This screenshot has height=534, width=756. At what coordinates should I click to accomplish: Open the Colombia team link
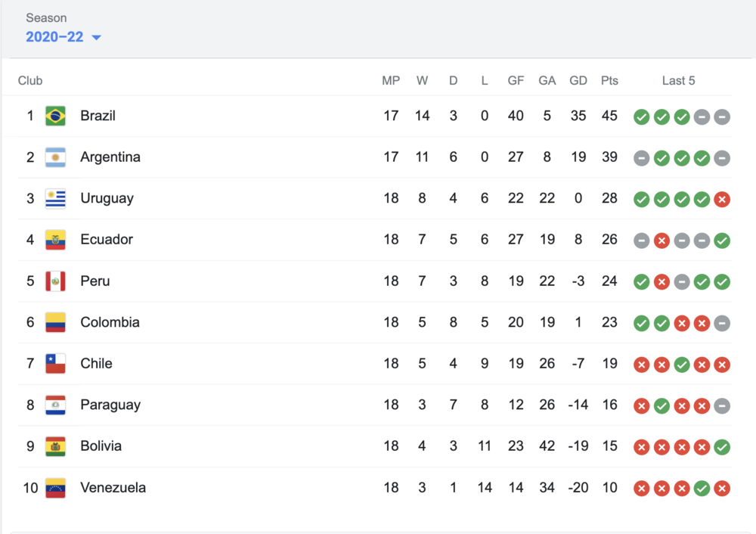(x=110, y=322)
